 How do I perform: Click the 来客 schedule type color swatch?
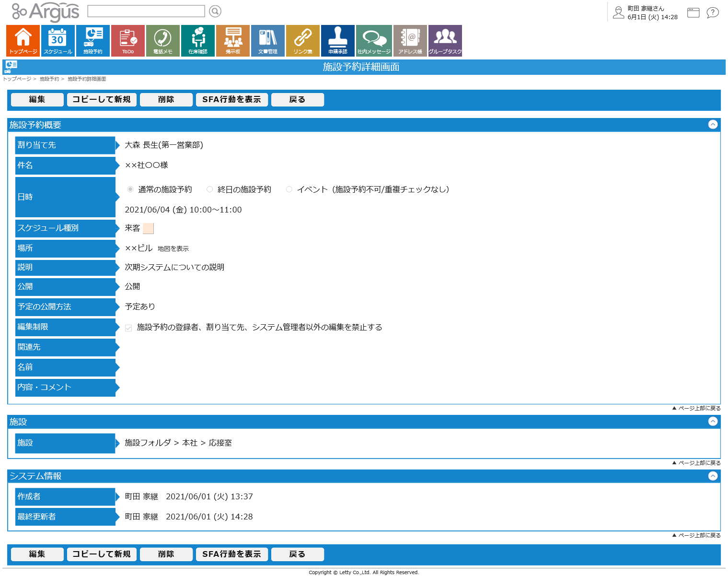[x=148, y=228]
